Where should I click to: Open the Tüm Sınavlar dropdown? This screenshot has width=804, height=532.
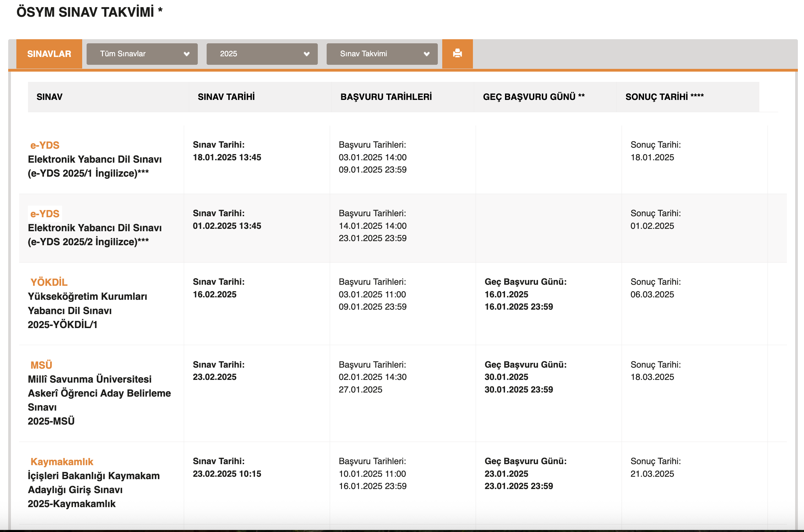(142, 54)
